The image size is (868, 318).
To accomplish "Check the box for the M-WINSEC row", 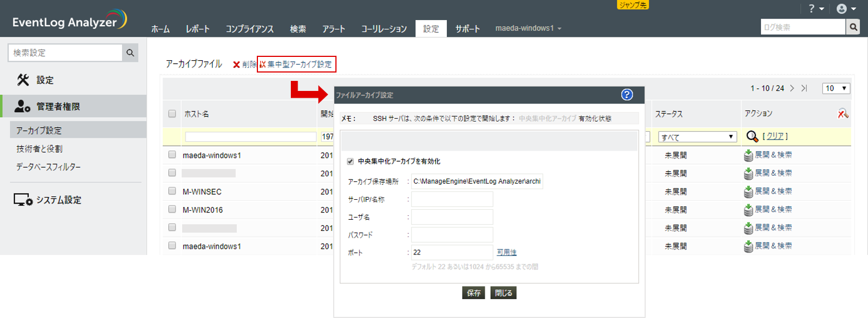I will pyautogui.click(x=172, y=191).
